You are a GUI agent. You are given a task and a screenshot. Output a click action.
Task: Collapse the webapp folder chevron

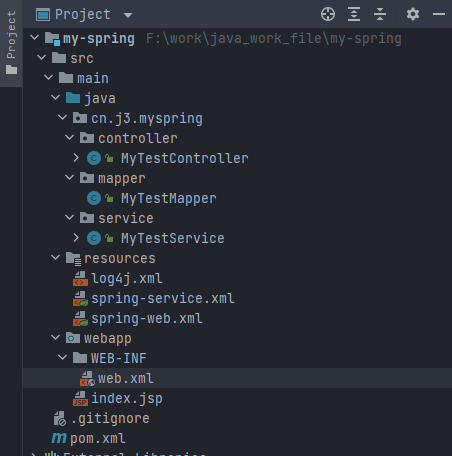[55, 337]
